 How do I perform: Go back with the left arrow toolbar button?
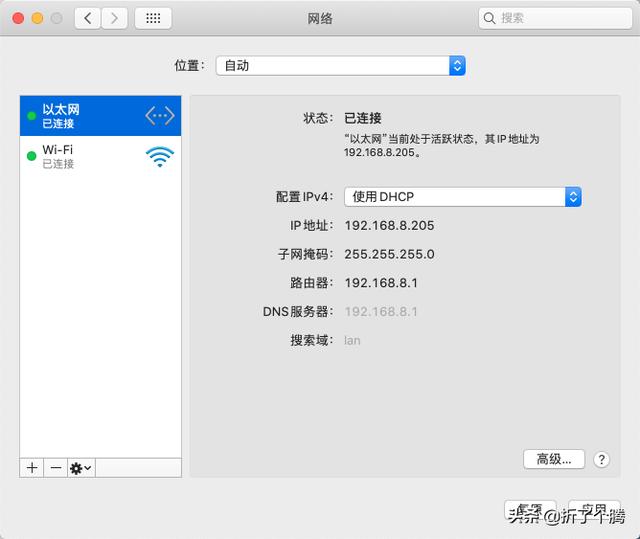pyautogui.click(x=87, y=18)
